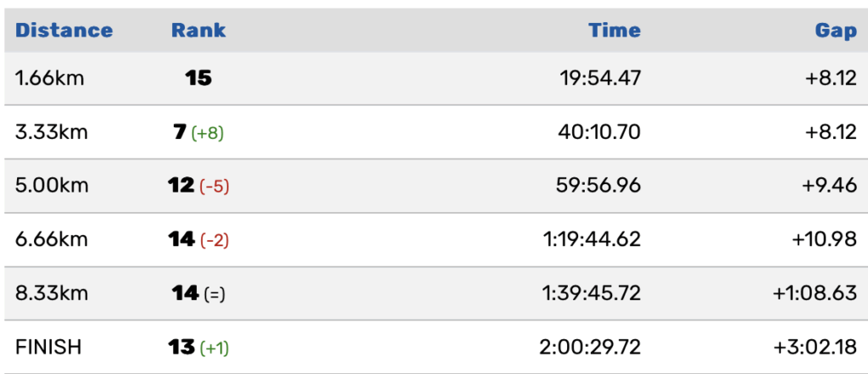
Task: Select the 19:54.47 split time
Action: [600, 79]
